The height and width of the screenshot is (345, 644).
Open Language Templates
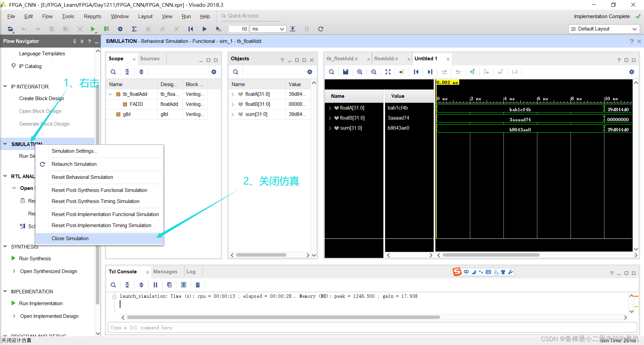42,54
